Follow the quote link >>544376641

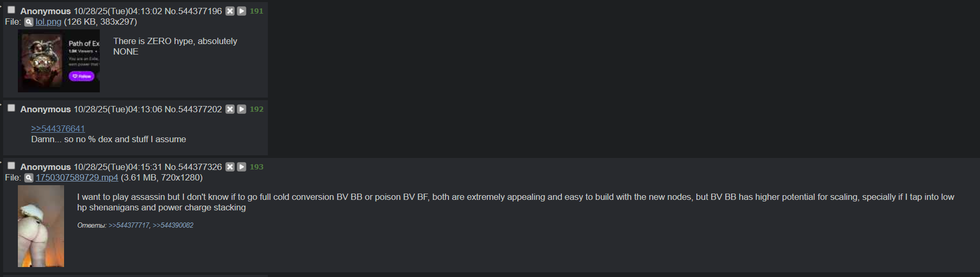pyautogui.click(x=58, y=129)
